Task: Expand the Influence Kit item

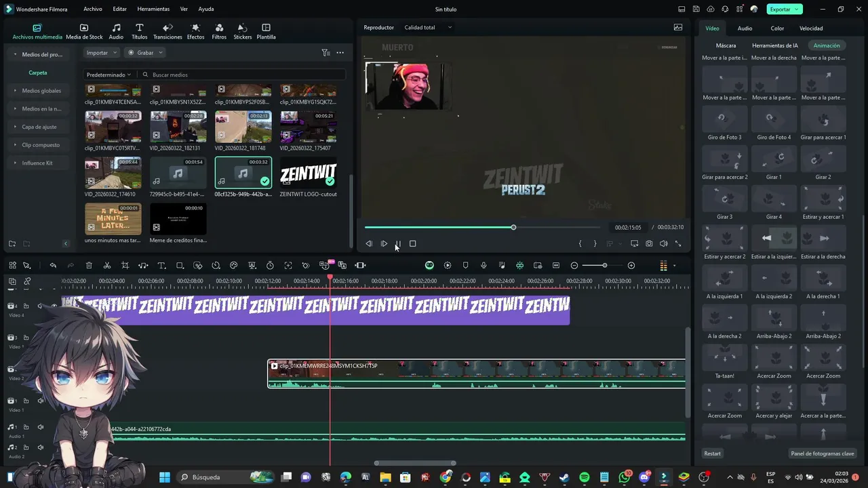Action: point(37,163)
